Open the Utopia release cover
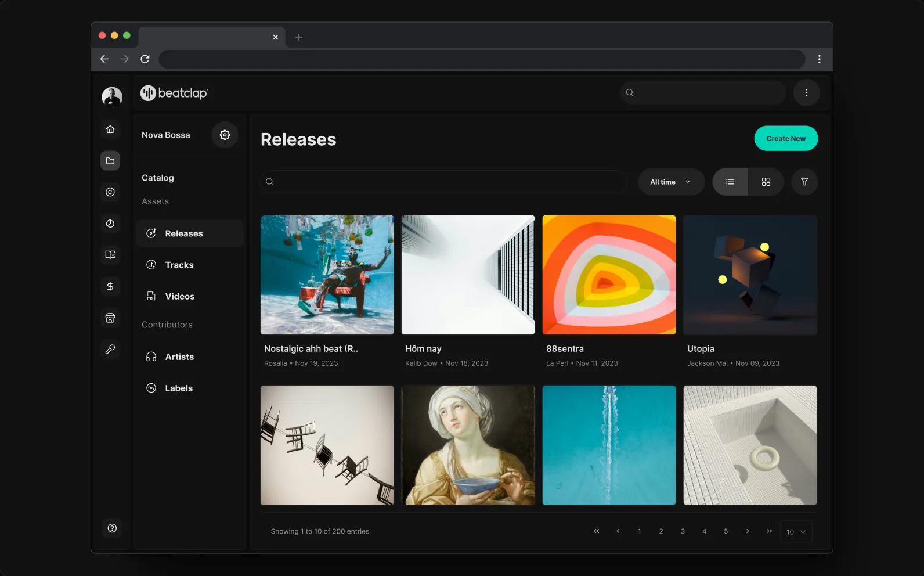This screenshot has width=924, height=576. [x=750, y=275]
